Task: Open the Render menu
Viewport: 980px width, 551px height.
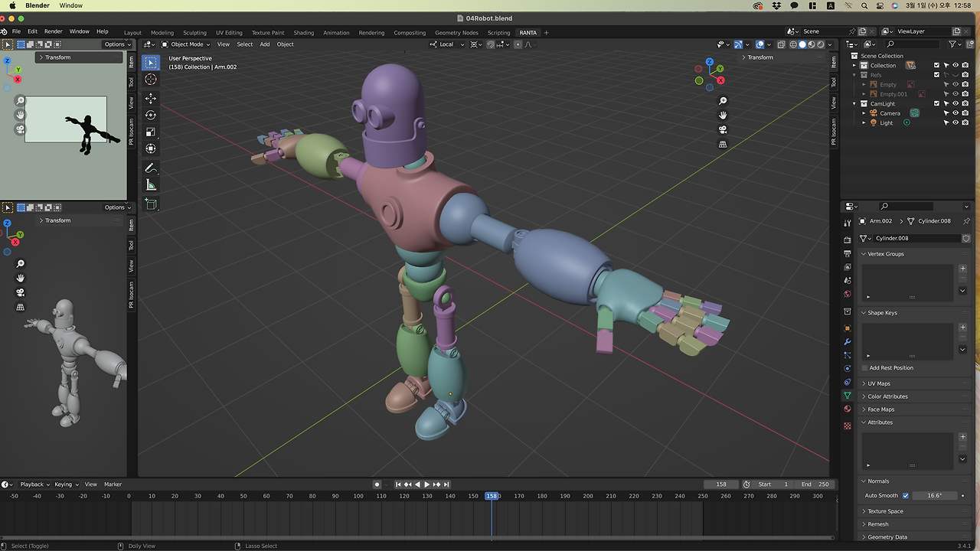Action: (53, 31)
